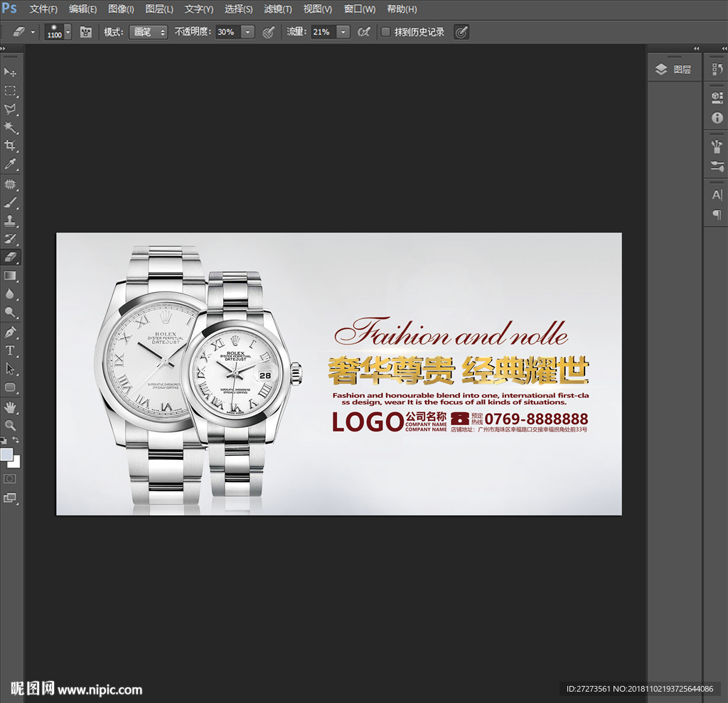
Task: Open the Image menu
Action: coord(121,9)
